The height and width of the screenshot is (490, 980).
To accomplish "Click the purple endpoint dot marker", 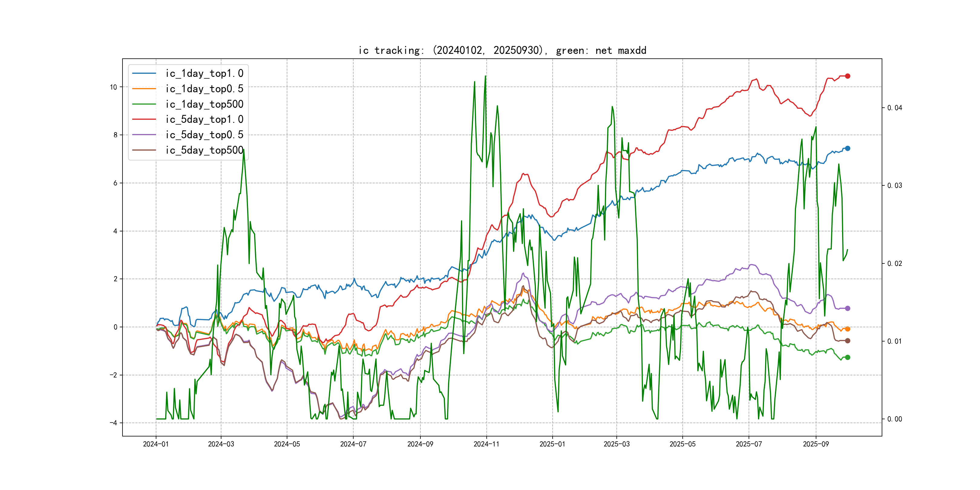I will tap(847, 308).
